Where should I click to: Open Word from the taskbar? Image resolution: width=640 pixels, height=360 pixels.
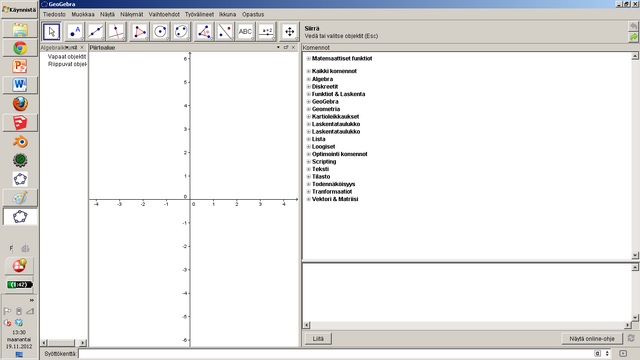(20, 85)
